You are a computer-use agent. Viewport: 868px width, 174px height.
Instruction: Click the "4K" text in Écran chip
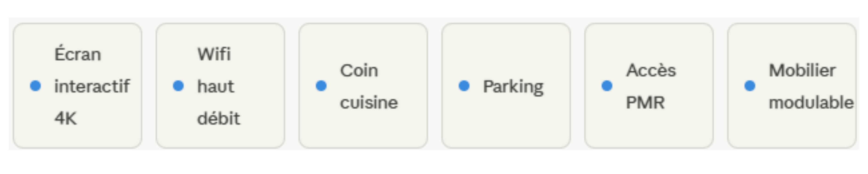65,118
